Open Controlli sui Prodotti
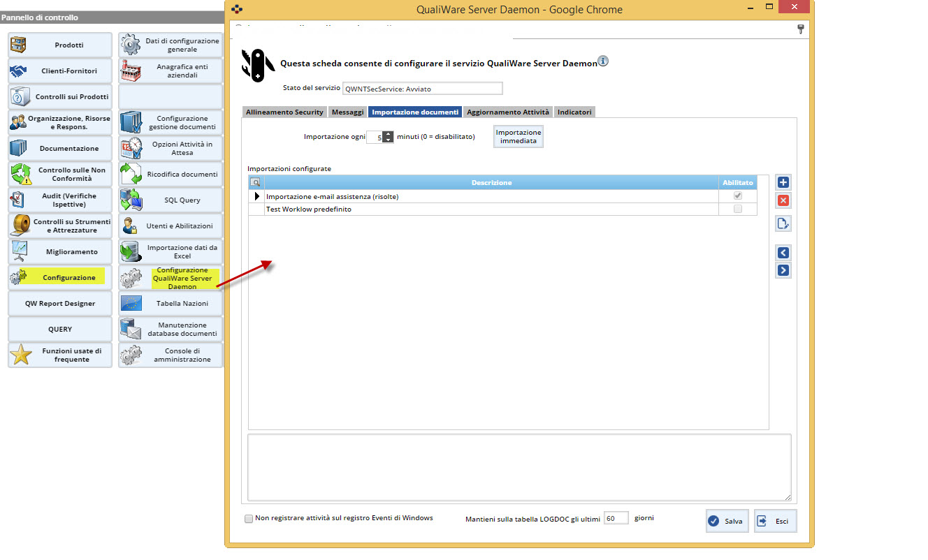The width and height of the screenshot is (928, 560). coord(60,97)
